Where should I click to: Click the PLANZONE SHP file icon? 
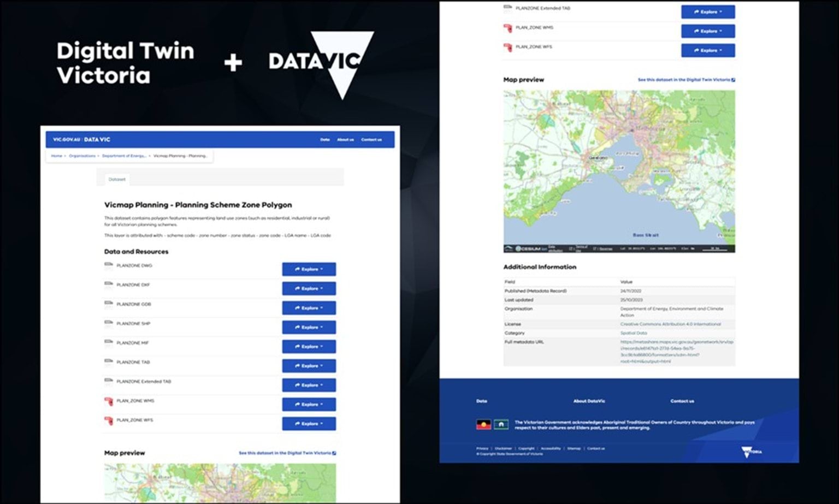108,324
